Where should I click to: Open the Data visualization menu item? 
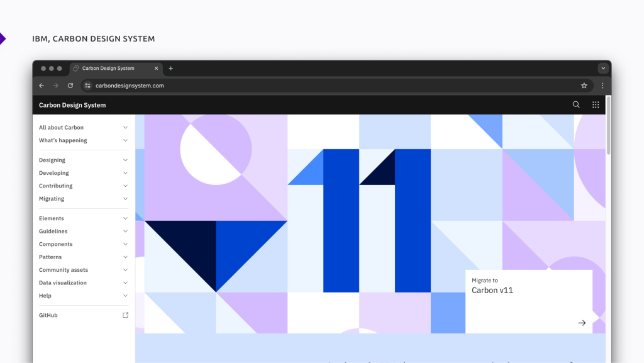point(84,282)
